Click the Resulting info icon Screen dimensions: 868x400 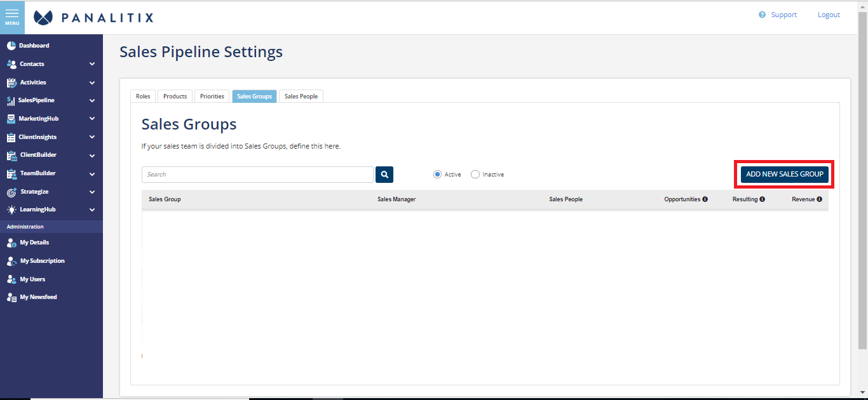pyautogui.click(x=762, y=199)
